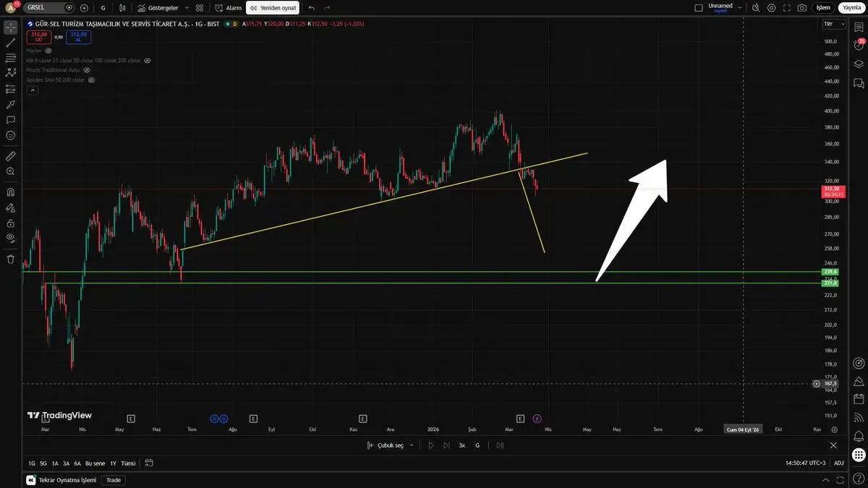The image size is (868, 488).
Task: Take a chart snapshot with camera
Action: pyautogui.click(x=801, y=7)
